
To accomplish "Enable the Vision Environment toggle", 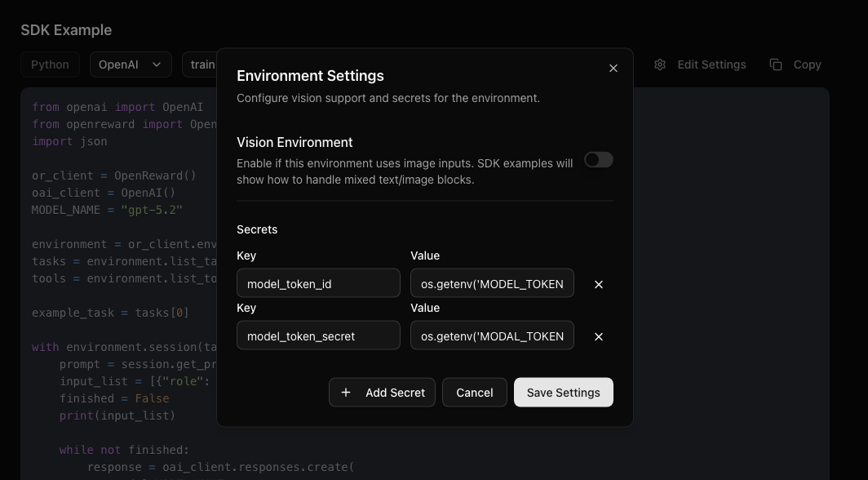I will (598, 160).
